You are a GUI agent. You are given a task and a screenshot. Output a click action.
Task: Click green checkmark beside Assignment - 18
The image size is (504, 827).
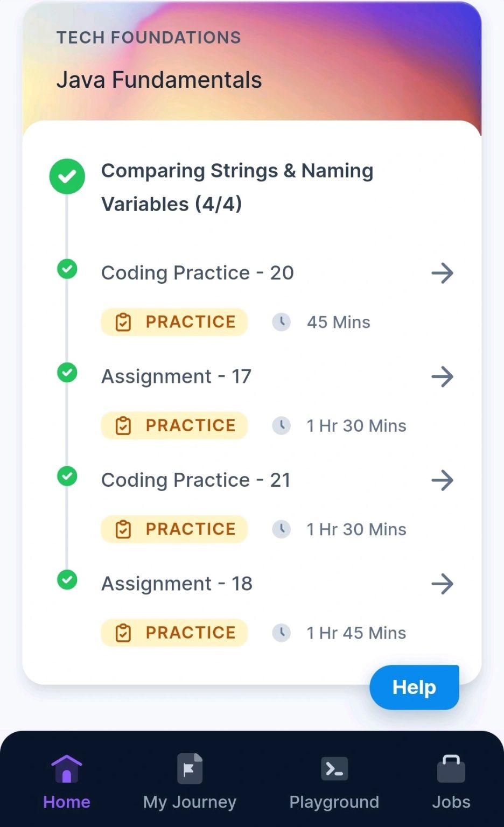pos(67,580)
